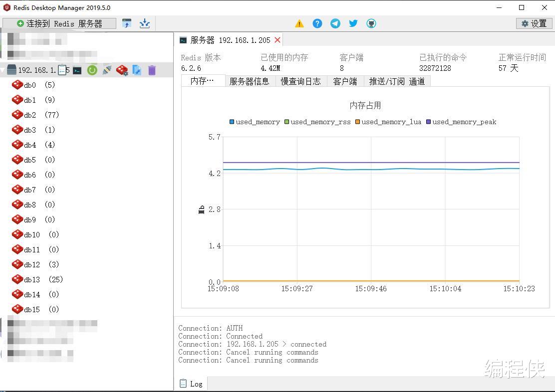Click the import connections icon
Viewport: 555px width, 392px height.
point(127,23)
